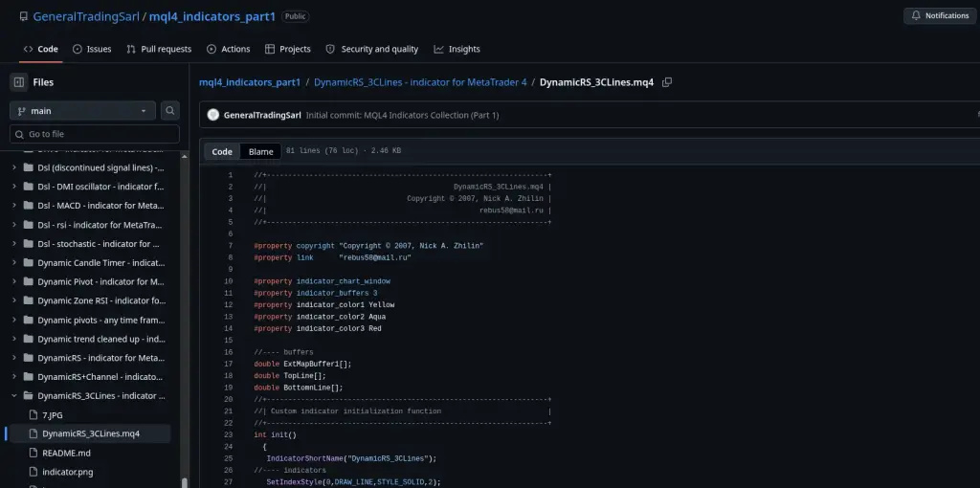
Task: Focus the Go to file input
Action: (x=95, y=134)
